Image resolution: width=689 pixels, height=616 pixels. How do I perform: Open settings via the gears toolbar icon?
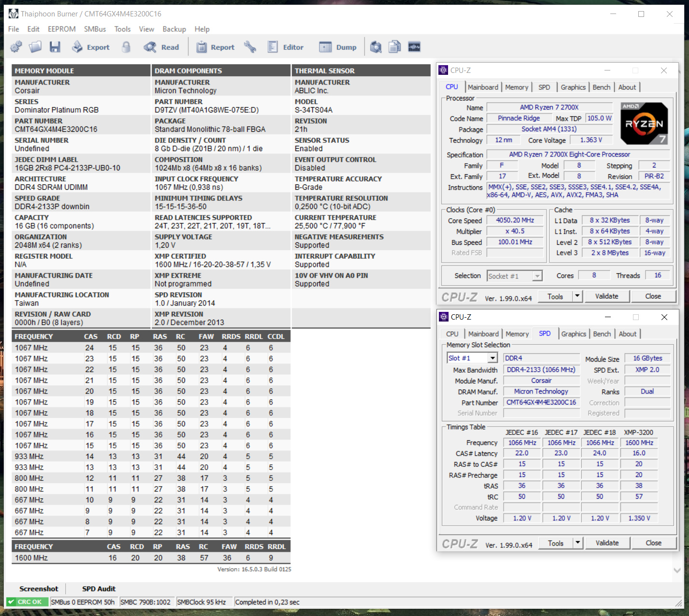click(16, 47)
